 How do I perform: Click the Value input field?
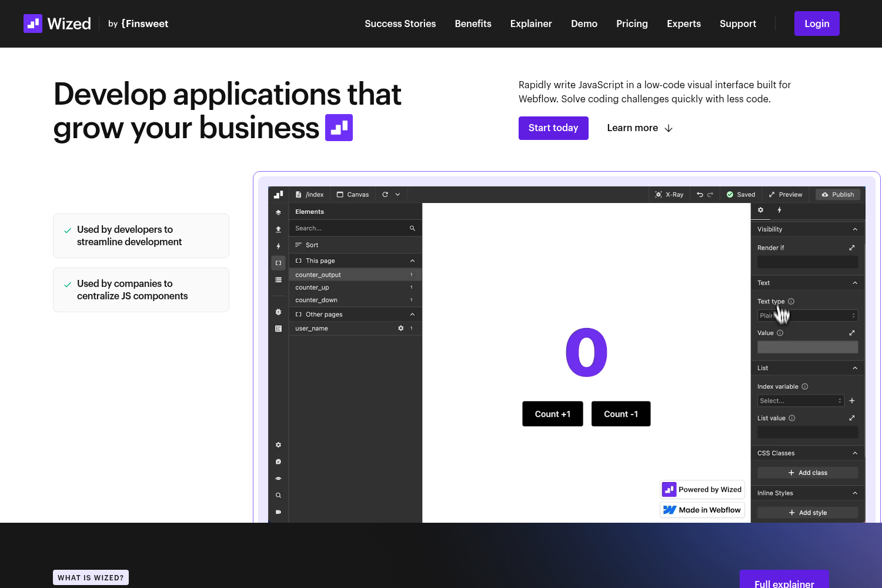(x=807, y=347)
